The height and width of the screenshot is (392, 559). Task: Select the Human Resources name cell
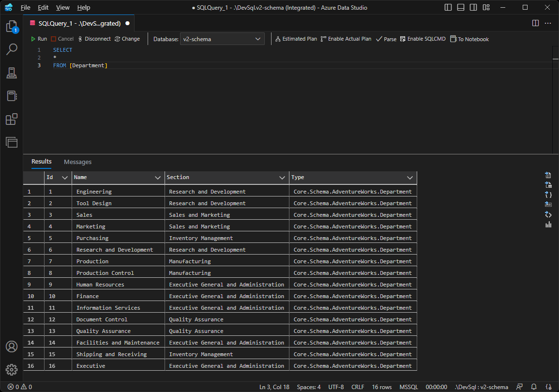[118, 285]
